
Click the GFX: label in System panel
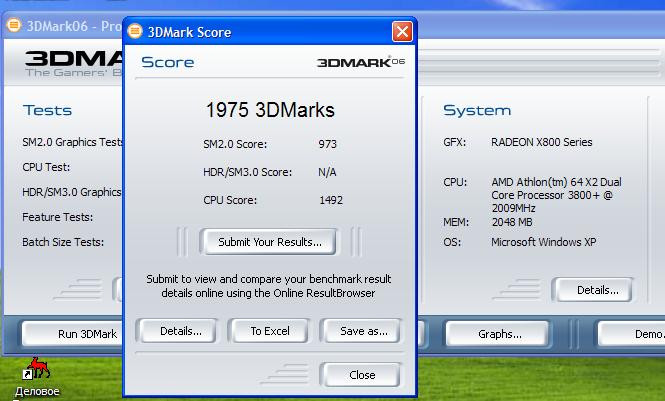pyautogui.click(x=455, y=142)
